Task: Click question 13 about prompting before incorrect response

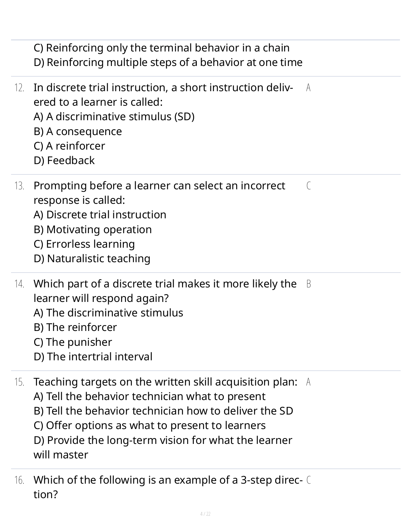Action: [x=159, y=193]
